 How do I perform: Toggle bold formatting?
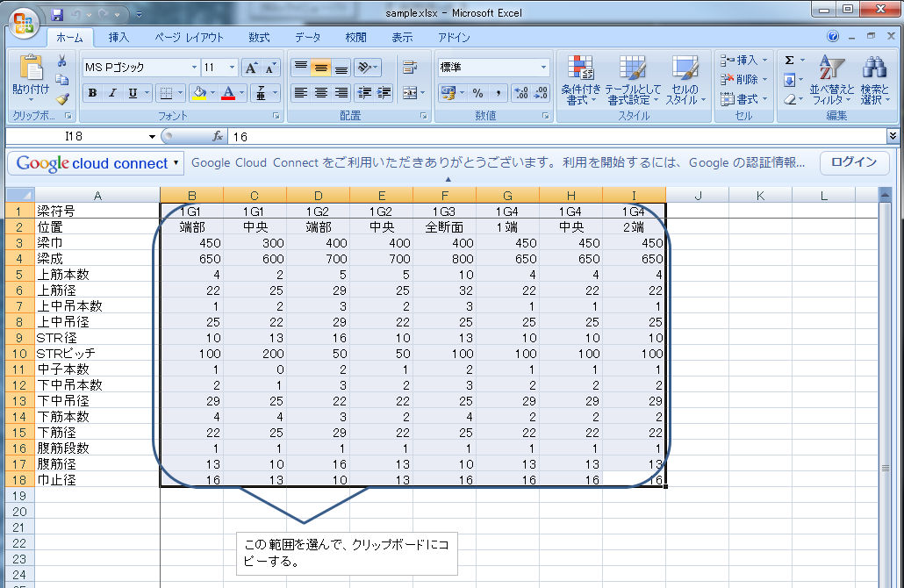(x=93, y=93)
